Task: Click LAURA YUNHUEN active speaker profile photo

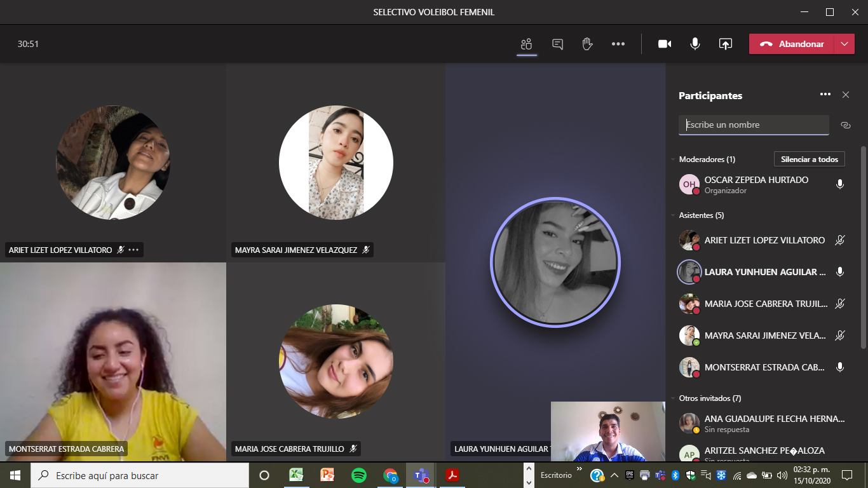Action: (x=555, y=262)
